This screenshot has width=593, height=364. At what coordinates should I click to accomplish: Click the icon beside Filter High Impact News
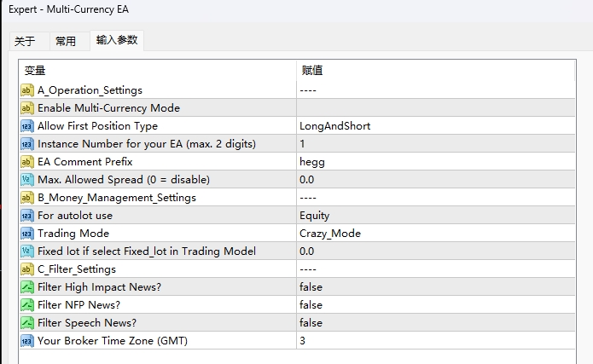[26, 287]
